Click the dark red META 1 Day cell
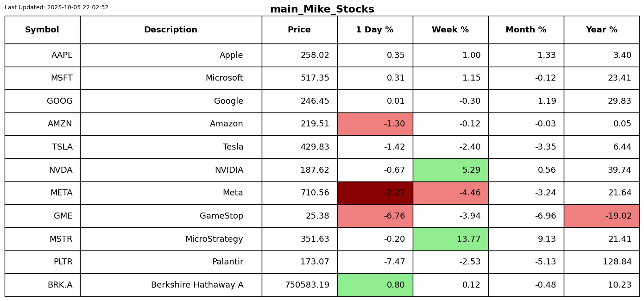 pyautogui.click(x=375, y=193)
